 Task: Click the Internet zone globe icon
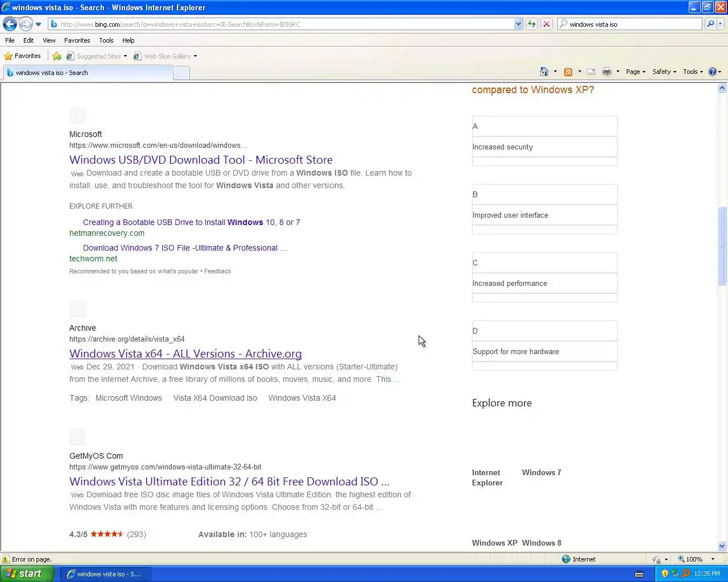coord(566,559)
